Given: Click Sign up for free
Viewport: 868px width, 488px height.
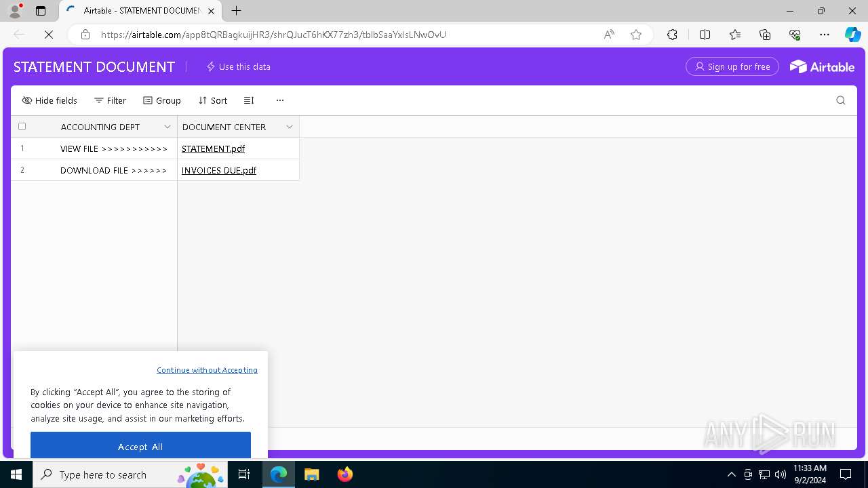Looking at the screenshot, I should 732,66.
